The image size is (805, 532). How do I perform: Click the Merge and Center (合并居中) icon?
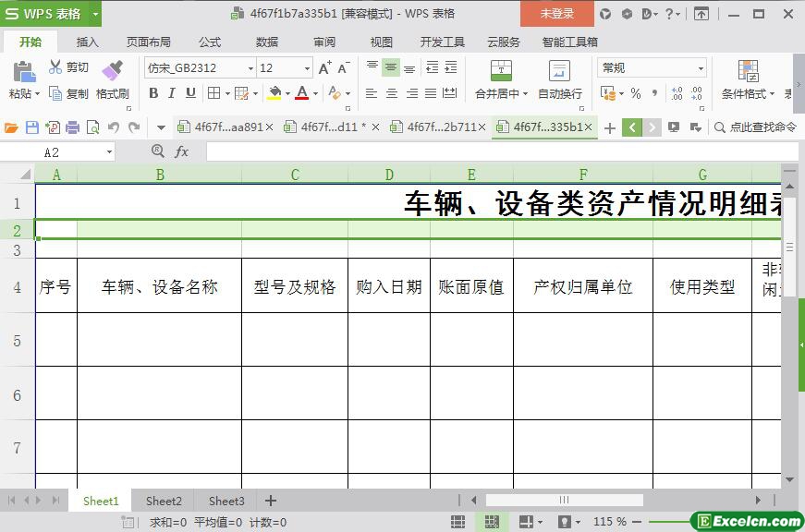(500, 71)
